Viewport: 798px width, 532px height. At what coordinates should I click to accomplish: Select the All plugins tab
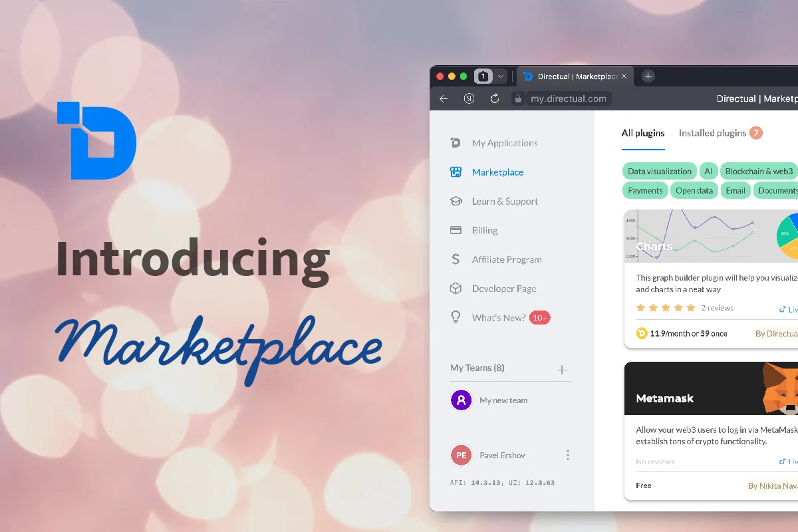click(643, 133)
